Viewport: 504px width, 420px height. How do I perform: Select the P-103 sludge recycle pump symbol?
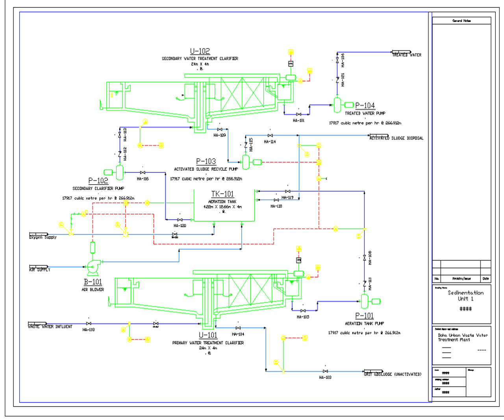(x=246, y=162)
